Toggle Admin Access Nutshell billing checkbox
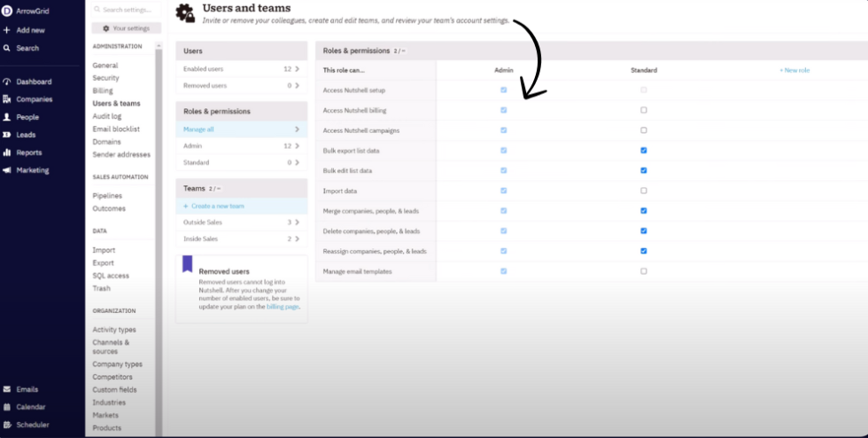 (504, 110)
